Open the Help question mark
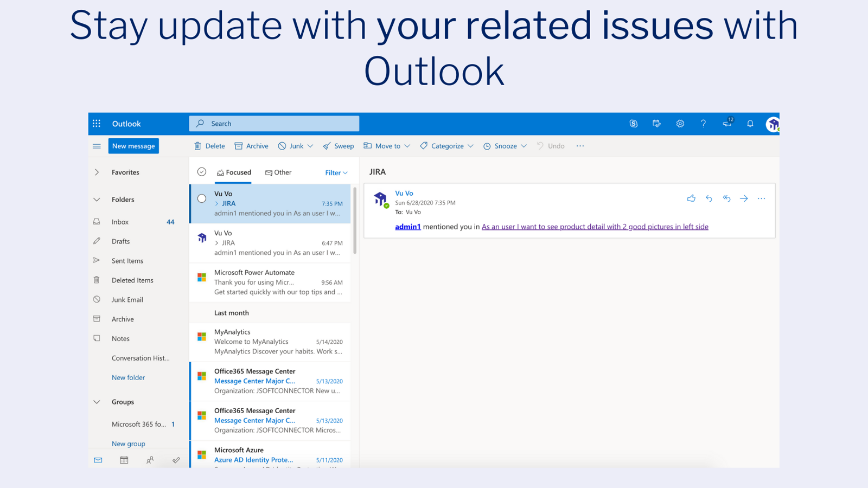This screenshot has width=868, height=488. 703,124
